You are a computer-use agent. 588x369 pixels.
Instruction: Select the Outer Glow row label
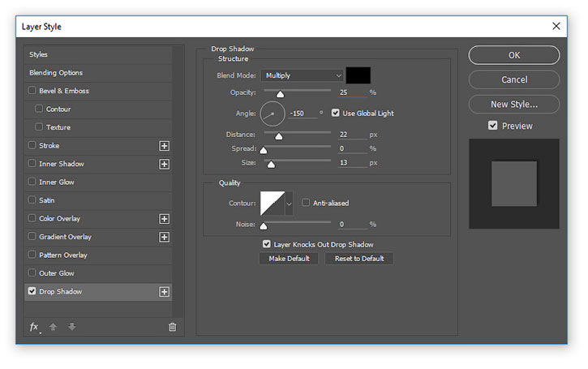[57, 273]
